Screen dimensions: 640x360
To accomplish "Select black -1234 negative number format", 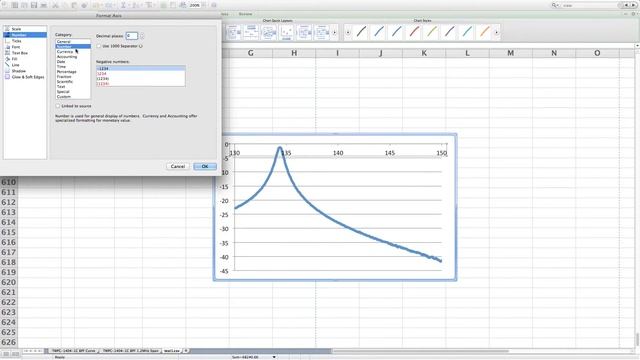I will pyautogui.click(x=140, y=69).
